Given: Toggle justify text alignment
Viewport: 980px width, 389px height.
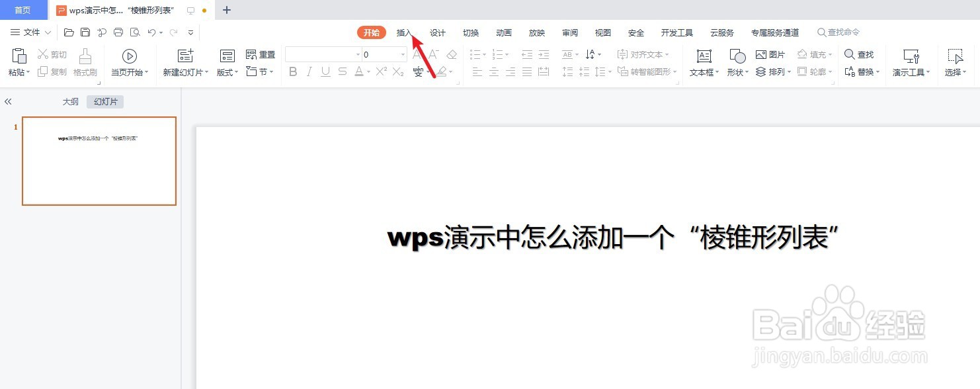Looking at the screenshot, I should pos(527,71).
